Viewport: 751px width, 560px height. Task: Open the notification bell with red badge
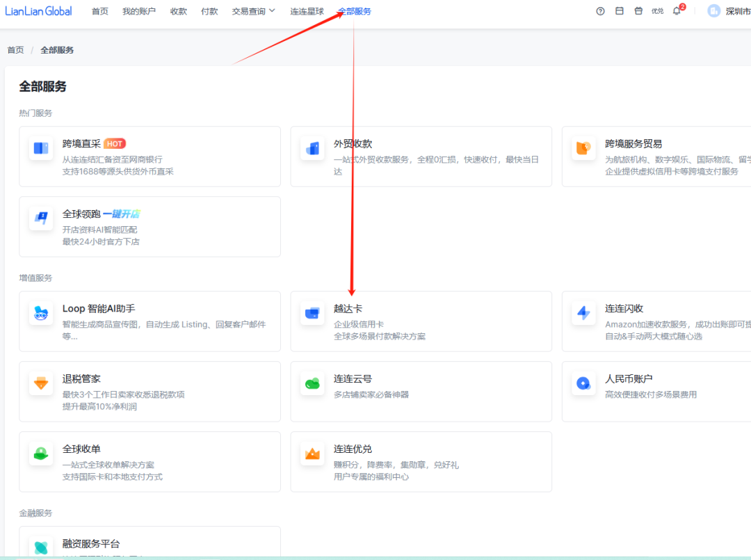click(x=677, y=10)
